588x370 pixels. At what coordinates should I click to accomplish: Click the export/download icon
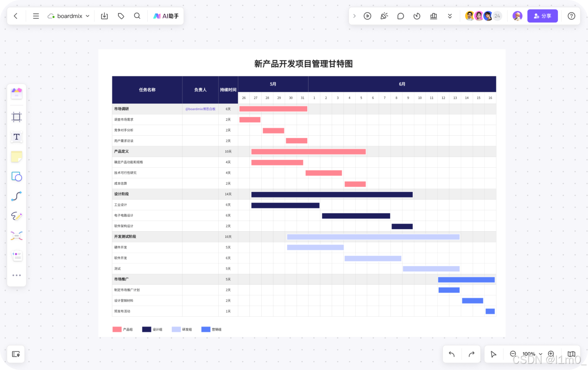[x=104, y=16]
